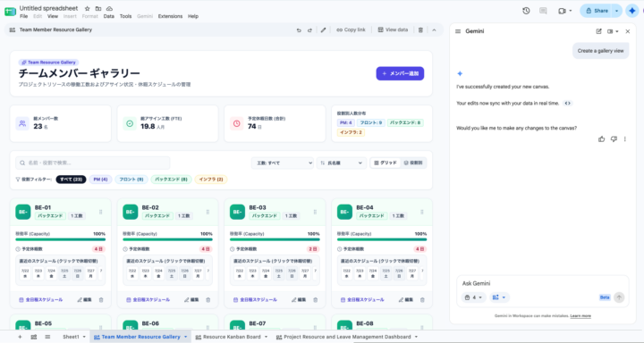Switch to 役割別 view
Image resolution: width=644 pixels, height=343 pixels.
coord(413,163)
